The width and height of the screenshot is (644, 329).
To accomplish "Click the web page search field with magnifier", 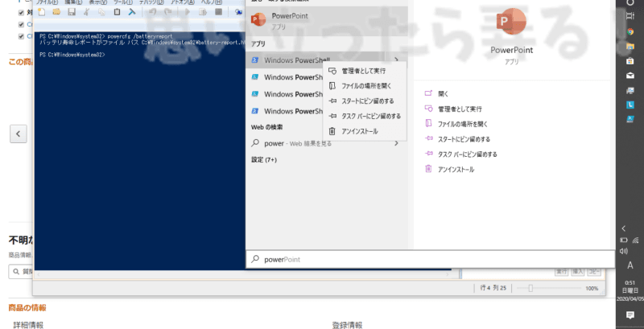I will pyautogui.click(x=21, y=272).
